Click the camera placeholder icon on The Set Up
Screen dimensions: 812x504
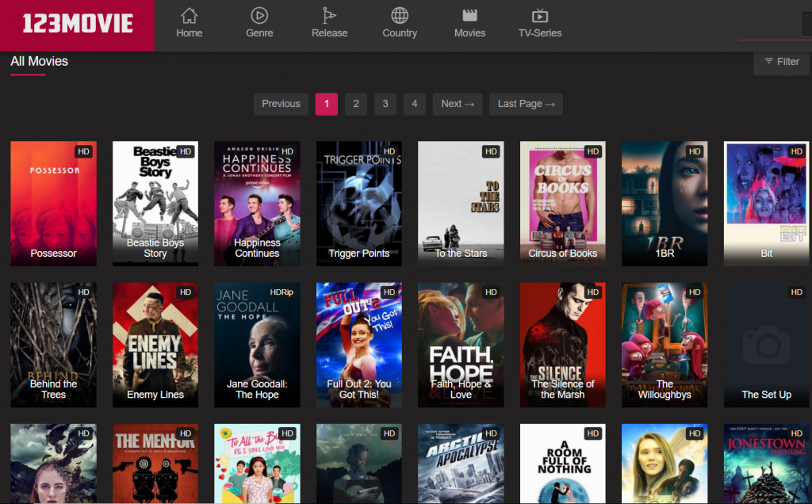point(767,345)
